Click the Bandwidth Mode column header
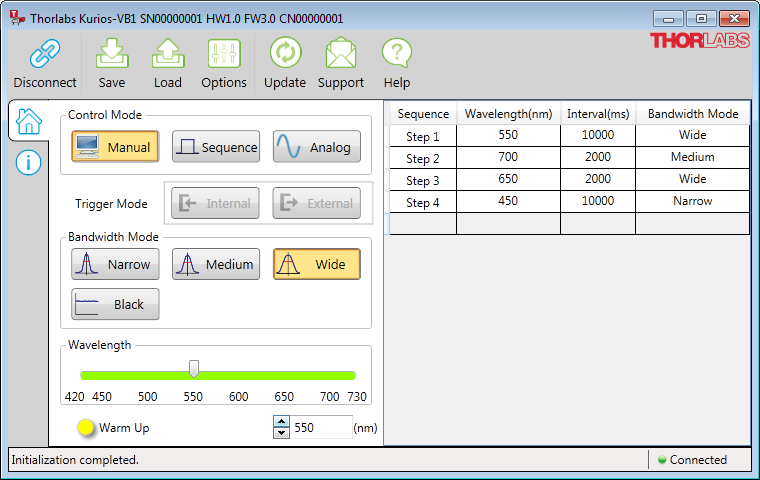The image size is (760, 480). [x=693, y=114]
